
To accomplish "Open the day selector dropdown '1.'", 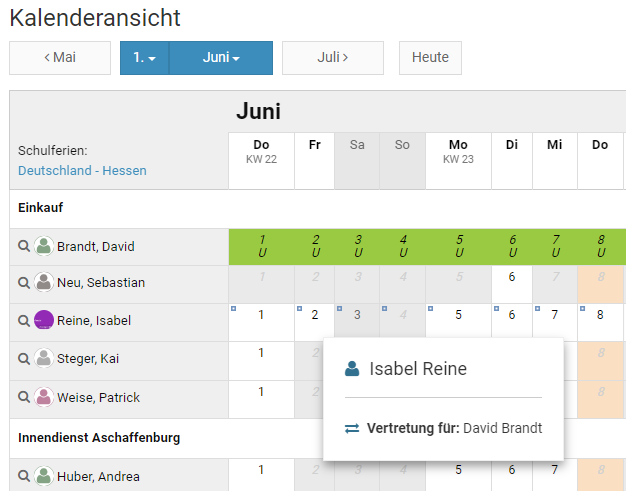I will (145, 58).
